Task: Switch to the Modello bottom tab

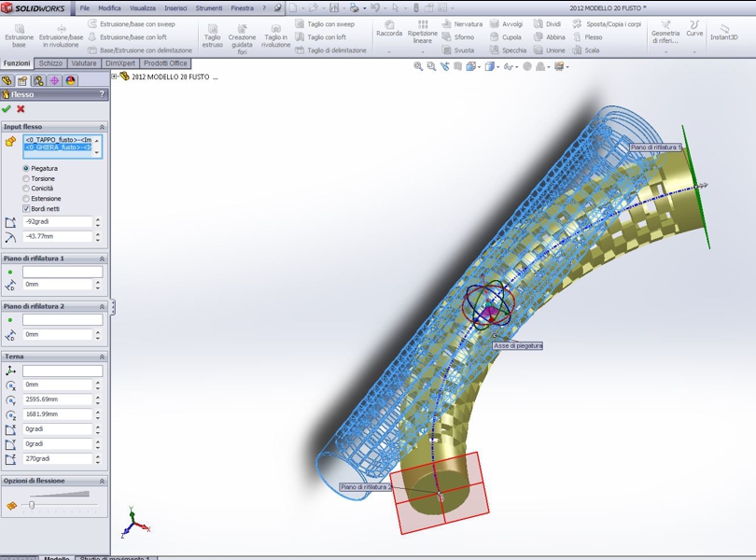Action: pyautogui.click(x=56, y=558)
